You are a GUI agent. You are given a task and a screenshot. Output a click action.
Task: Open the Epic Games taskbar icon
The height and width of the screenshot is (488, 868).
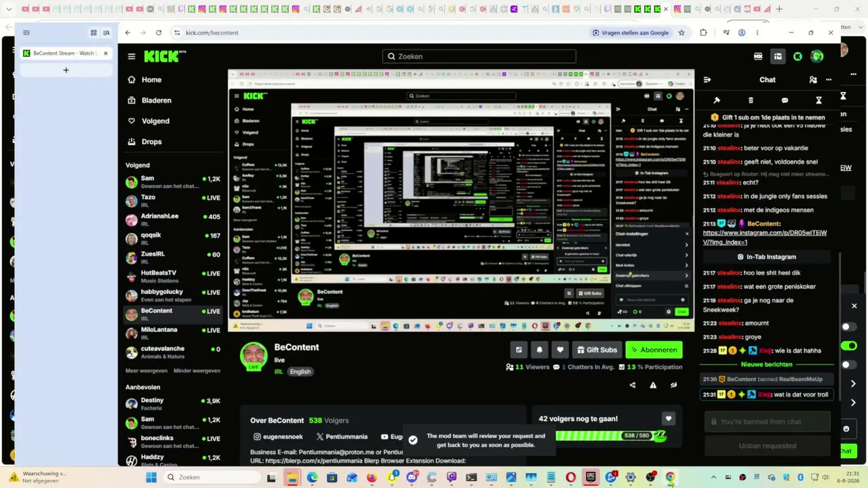(x=591, y=477)
